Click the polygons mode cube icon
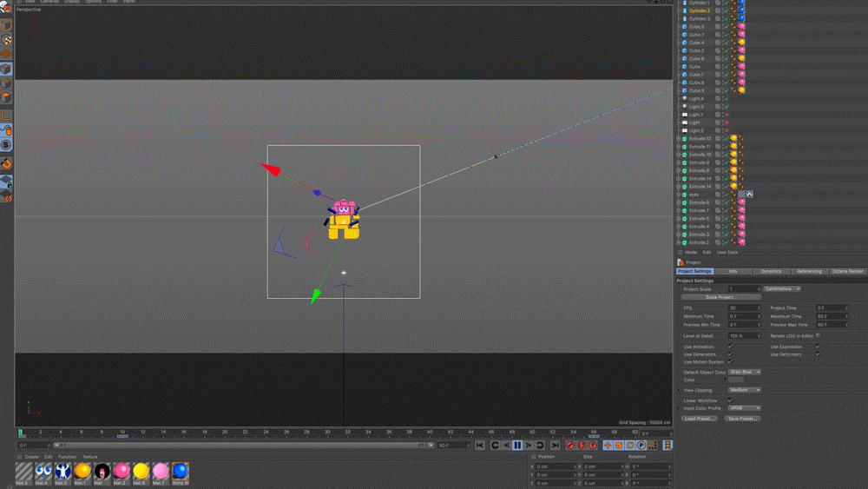868x489 pixels. pyautogui.click(x=6, y=97)
